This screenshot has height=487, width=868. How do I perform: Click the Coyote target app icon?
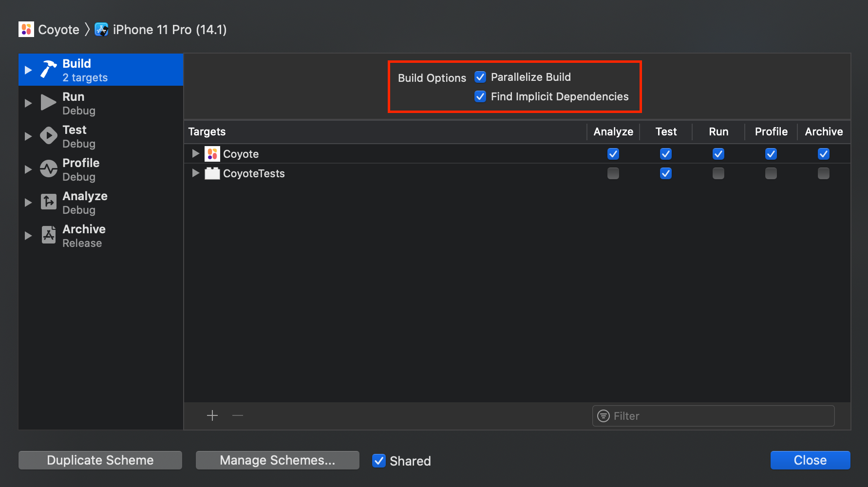pos(212,154)
